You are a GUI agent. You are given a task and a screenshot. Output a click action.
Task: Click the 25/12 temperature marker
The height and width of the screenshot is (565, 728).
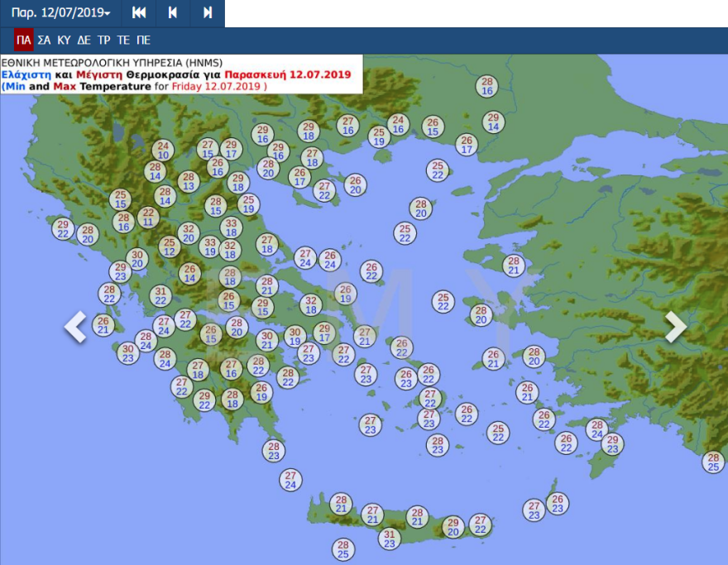(170, 247)
